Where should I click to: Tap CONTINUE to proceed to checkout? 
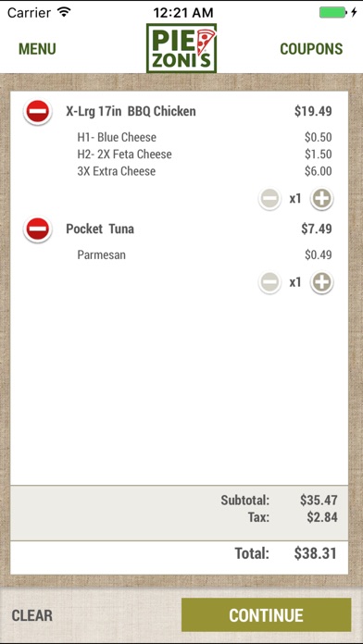(x=267, y=614)
